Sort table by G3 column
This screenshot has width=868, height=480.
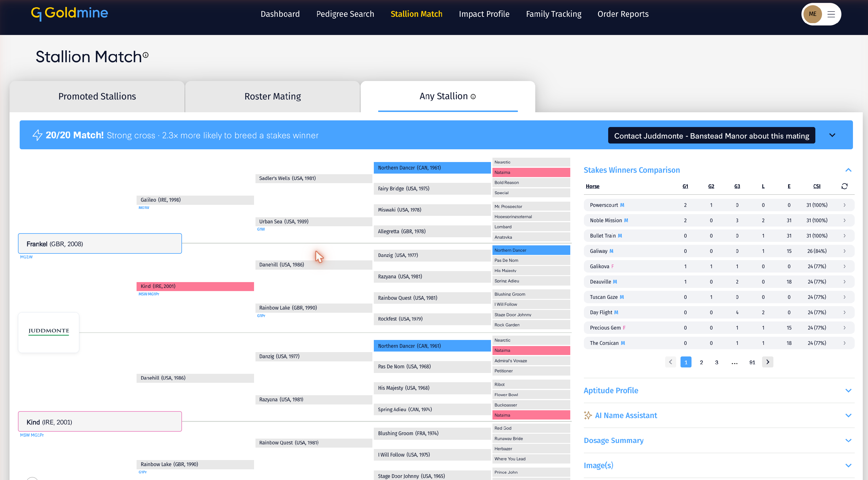[x=737, y=186]
